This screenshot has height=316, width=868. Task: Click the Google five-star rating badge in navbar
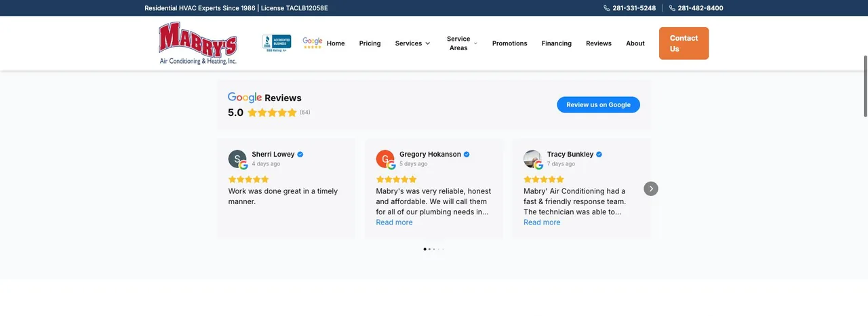(x=313, y=43)
